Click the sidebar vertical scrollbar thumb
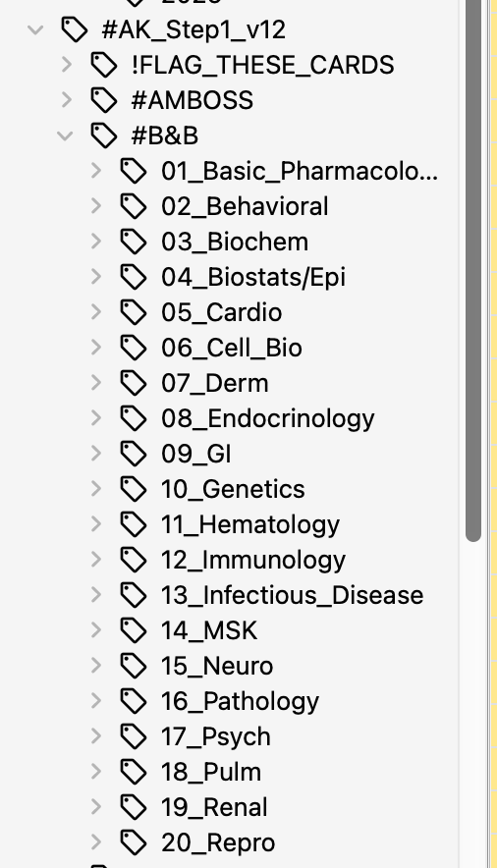Image resolution: width=497 pixels, height=868 pixels. click(473, 271)
